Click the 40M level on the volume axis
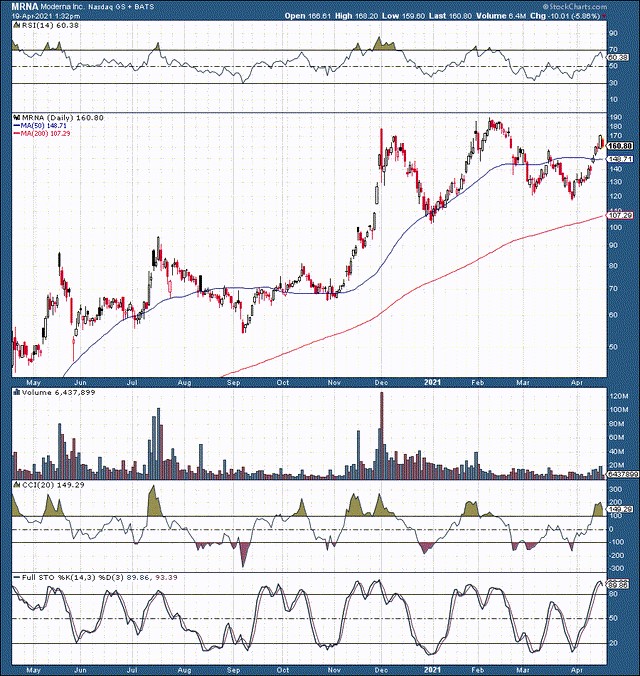 [615, 452]
